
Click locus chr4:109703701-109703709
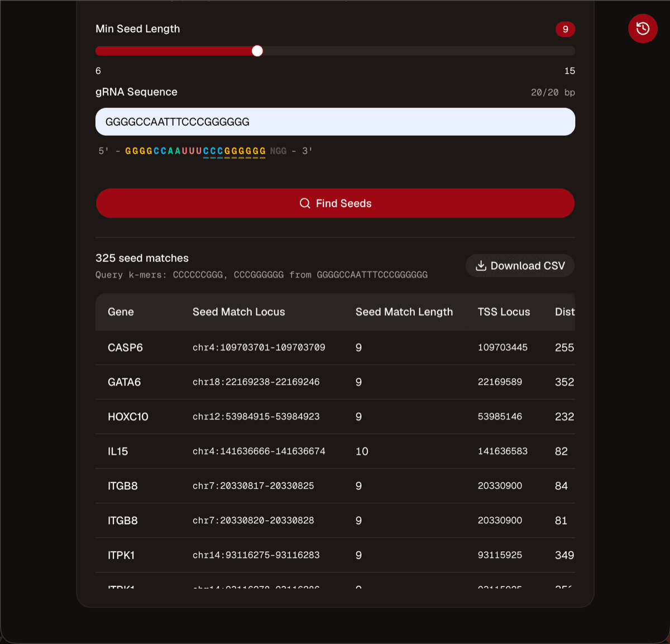pyautogui.click(x=259, y=347)
